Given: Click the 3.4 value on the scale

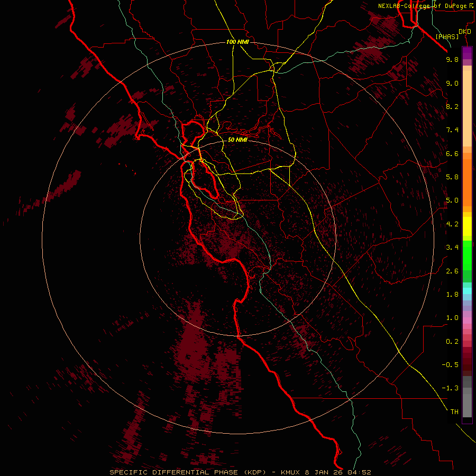Looking at the screenshot, I should (x=452, y=248).
